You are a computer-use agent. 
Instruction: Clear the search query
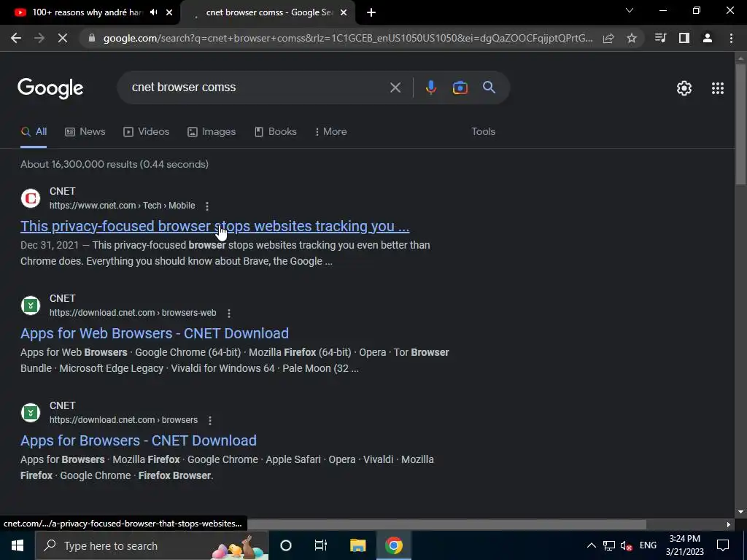395,87
